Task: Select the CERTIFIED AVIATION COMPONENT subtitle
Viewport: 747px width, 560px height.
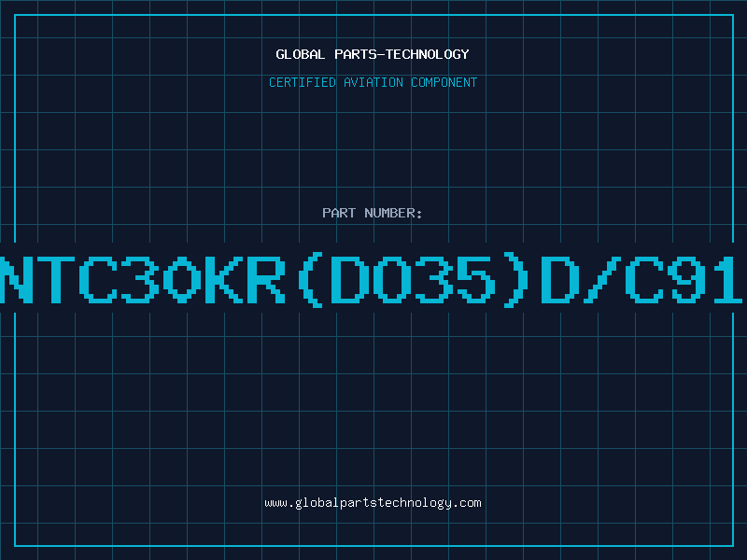Action: [373, 82]
